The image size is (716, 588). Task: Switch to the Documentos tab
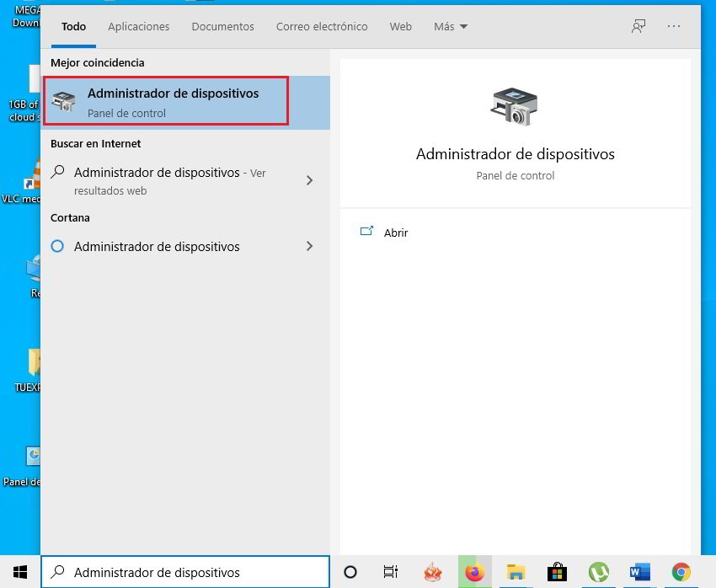click(x=222, y=26)
